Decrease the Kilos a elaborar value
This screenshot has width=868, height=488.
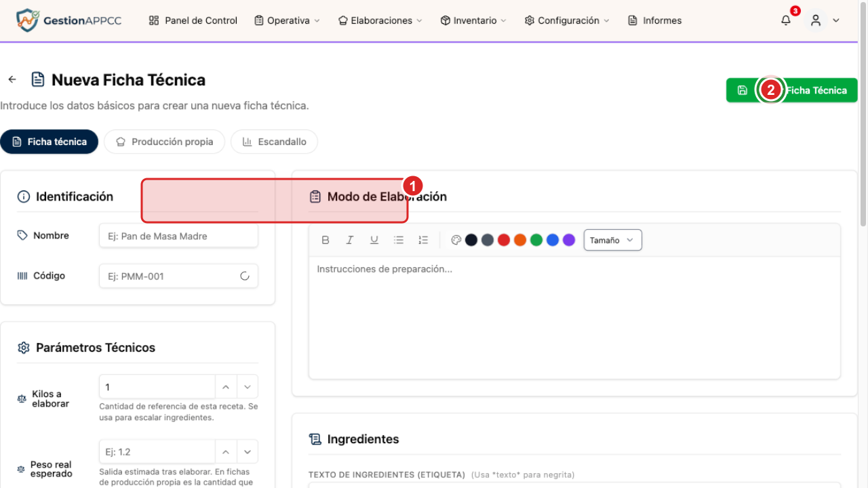pos(248,387)
